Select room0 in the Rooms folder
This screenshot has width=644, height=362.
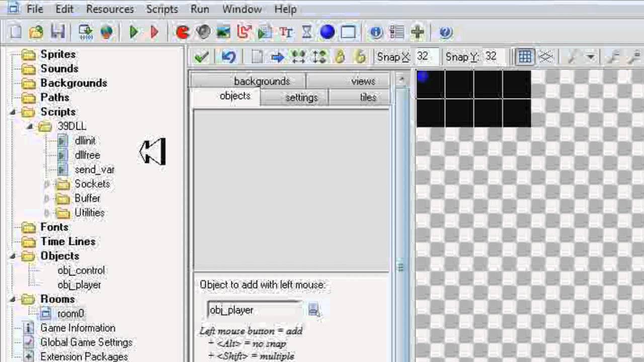pyautogui.click(x=70, y=314)
